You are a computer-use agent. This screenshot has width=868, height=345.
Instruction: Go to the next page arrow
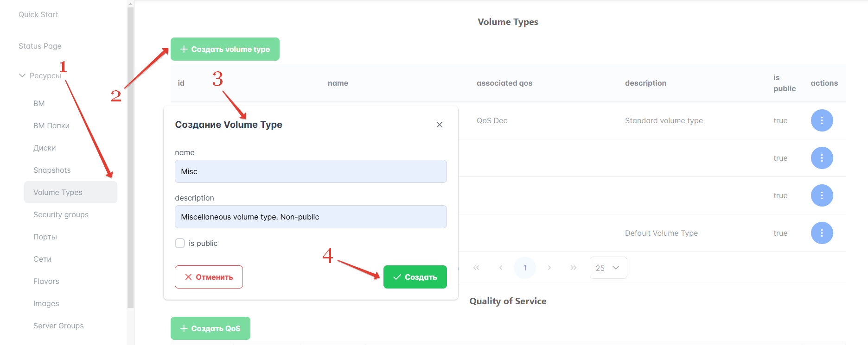click(549, 268)
